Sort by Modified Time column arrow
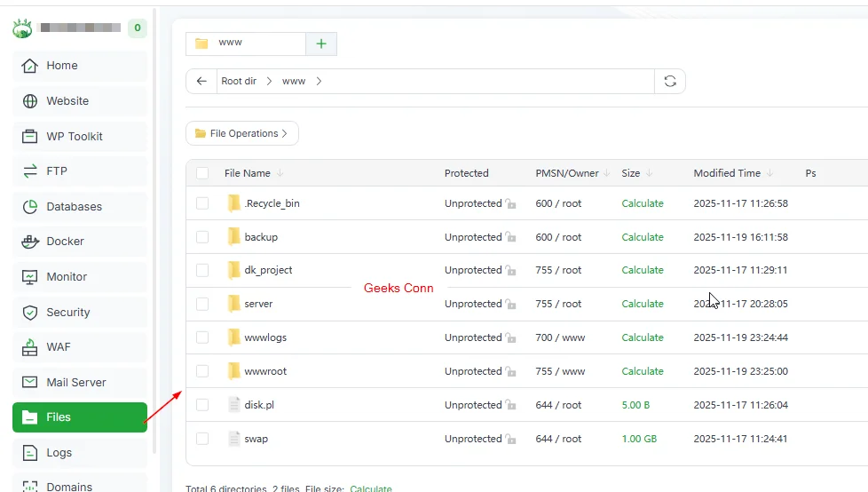This screenshot has width=868, height=492. [770, 173]
